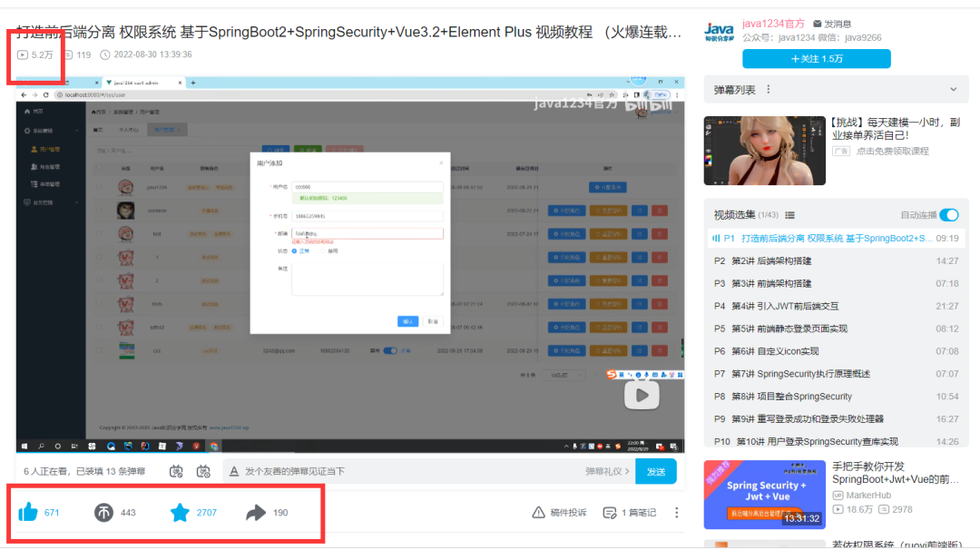The height and width of the screenshot is (550, 980).
Task: Select P6 第6讲 自定义icon实现
Action: click(836, 350)
